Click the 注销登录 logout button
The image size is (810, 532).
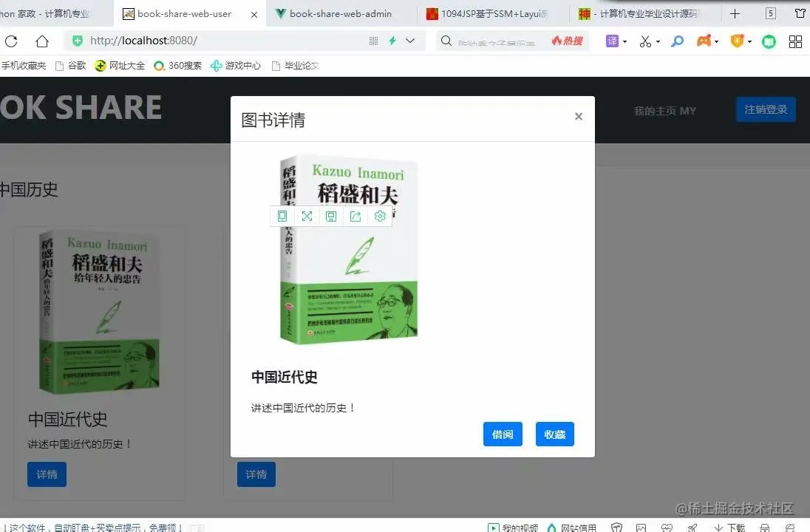(766, 109)
